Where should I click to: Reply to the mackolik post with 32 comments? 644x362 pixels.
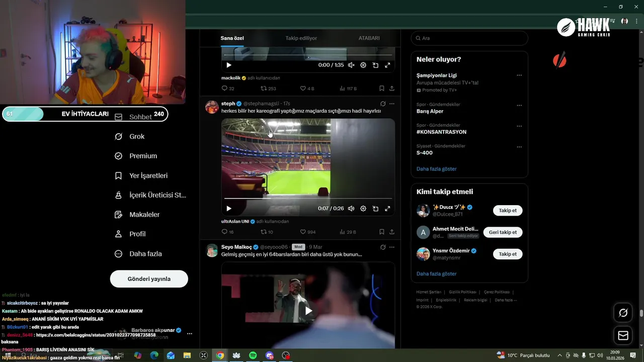pos(228,88)
